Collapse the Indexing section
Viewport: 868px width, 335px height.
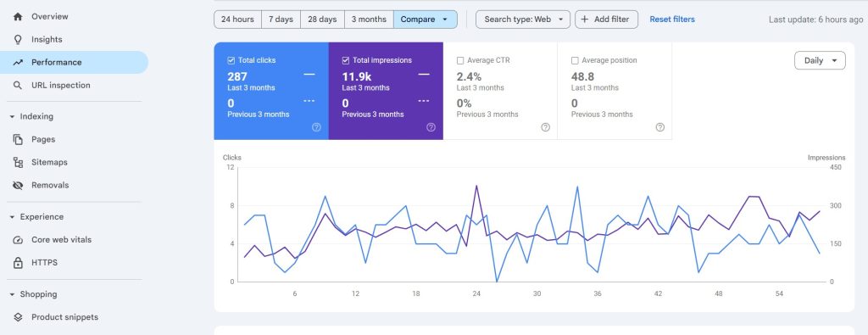click(x=12, y=117)
